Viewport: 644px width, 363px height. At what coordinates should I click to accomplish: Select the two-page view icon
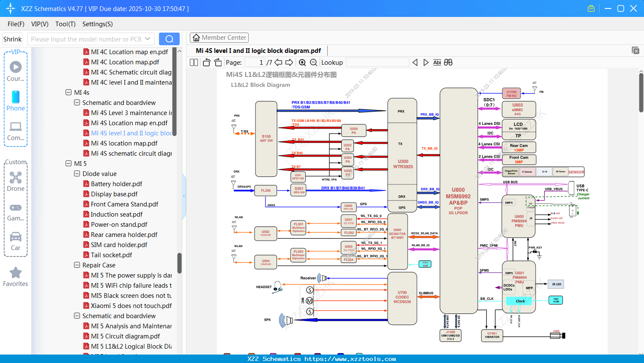tap(193, 62)
